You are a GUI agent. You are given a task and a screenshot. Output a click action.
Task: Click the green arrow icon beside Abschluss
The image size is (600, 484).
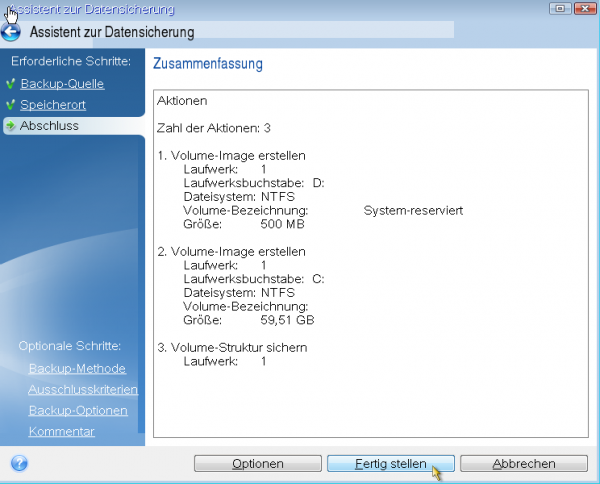10,126
